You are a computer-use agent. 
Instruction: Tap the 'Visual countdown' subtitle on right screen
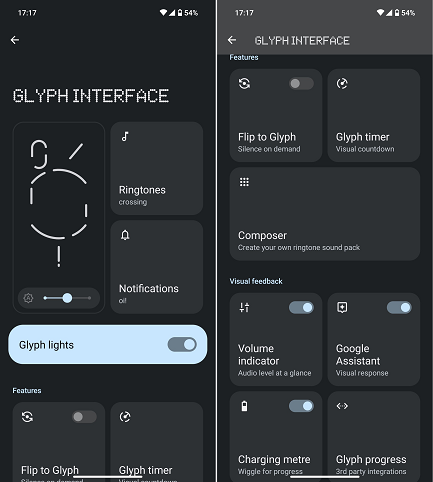tap(365, 149)
